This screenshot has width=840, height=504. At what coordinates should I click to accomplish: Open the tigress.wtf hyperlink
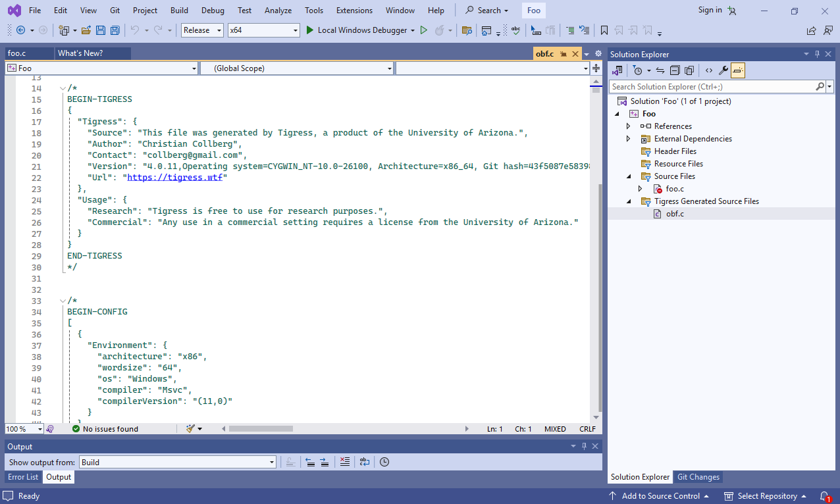click(174, 178)
